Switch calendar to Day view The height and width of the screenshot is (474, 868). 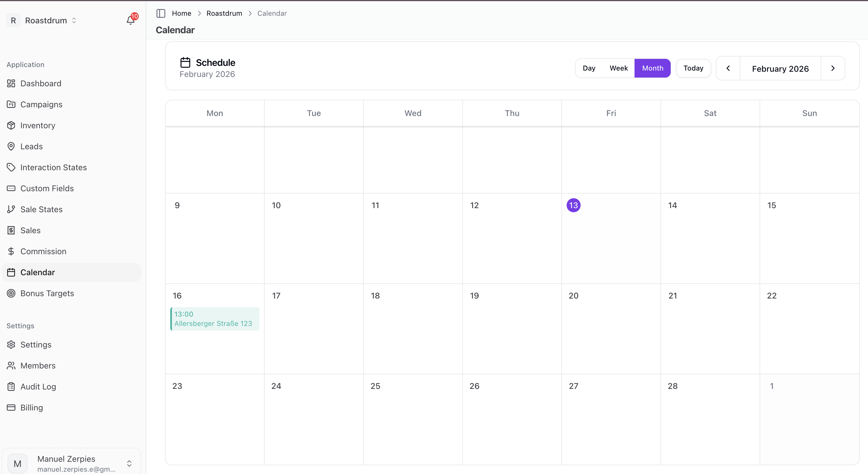(x=589, y=68)
